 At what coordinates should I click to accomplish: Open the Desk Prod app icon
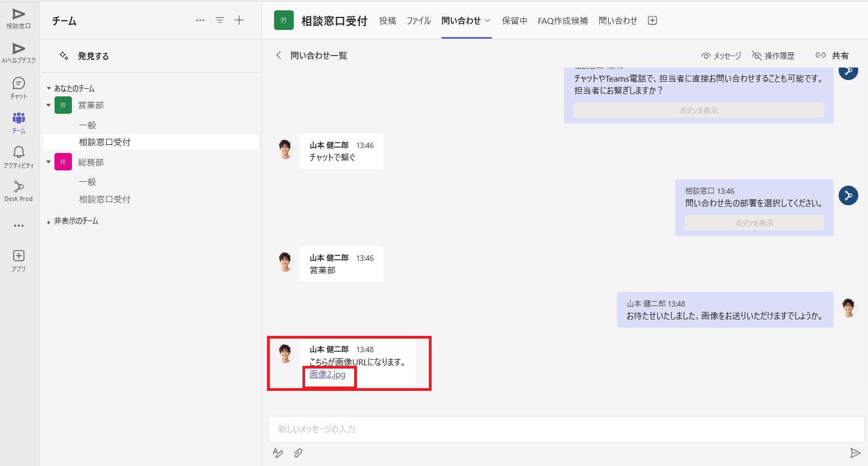pyautogui.click(x=19, y=187)
